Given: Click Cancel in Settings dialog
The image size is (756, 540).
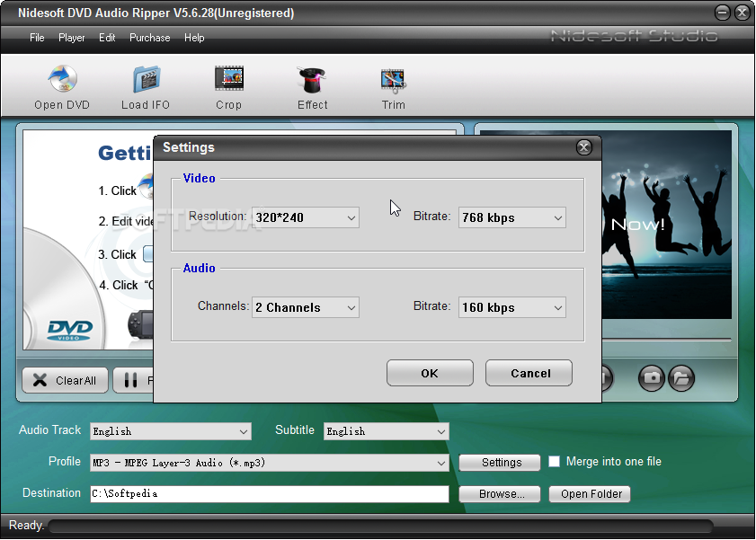Looking at the screenshot, I should [529, 373].
